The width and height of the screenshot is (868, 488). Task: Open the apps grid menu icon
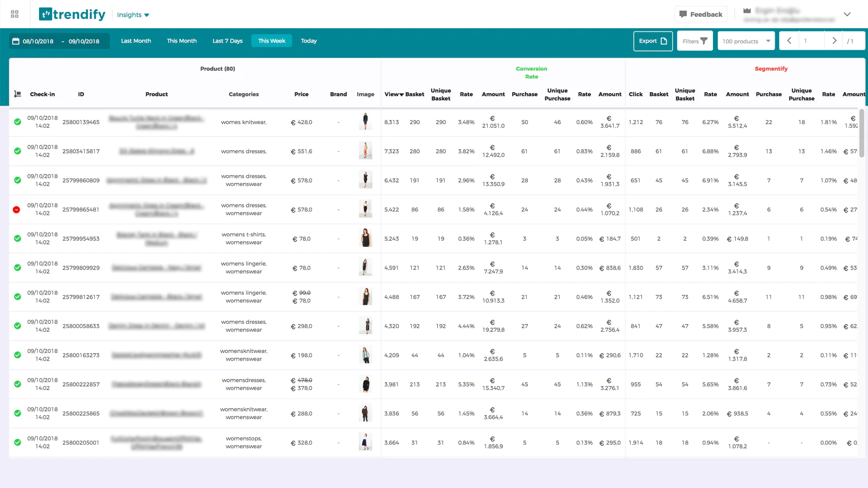[x=15, y=14]
